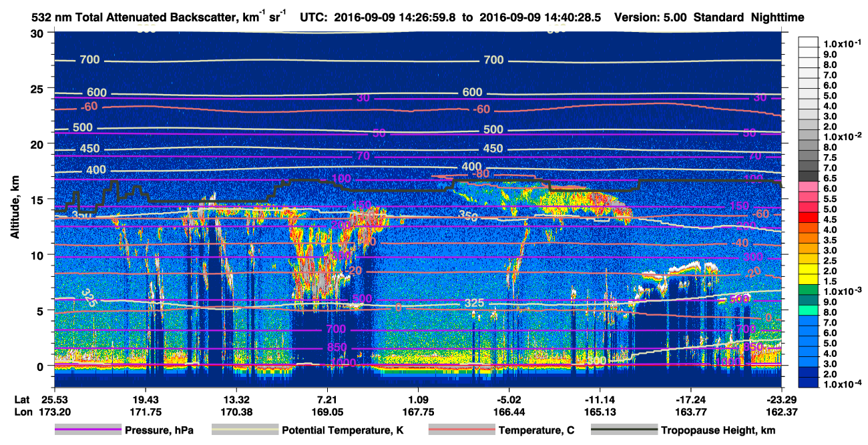Click latitude value '13.32'
This screenshot has width=868, height=445.
pos(236,399)
